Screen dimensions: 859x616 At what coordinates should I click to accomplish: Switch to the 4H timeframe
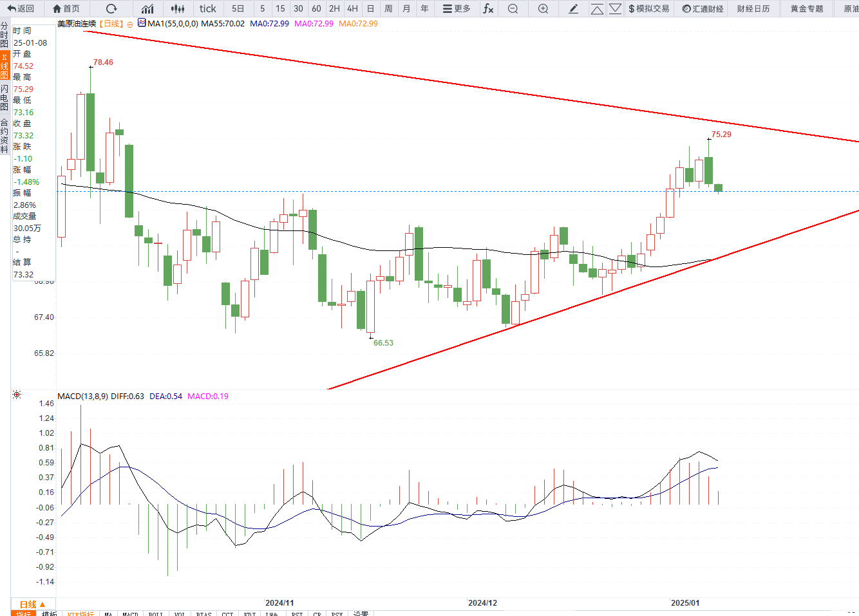352,8
